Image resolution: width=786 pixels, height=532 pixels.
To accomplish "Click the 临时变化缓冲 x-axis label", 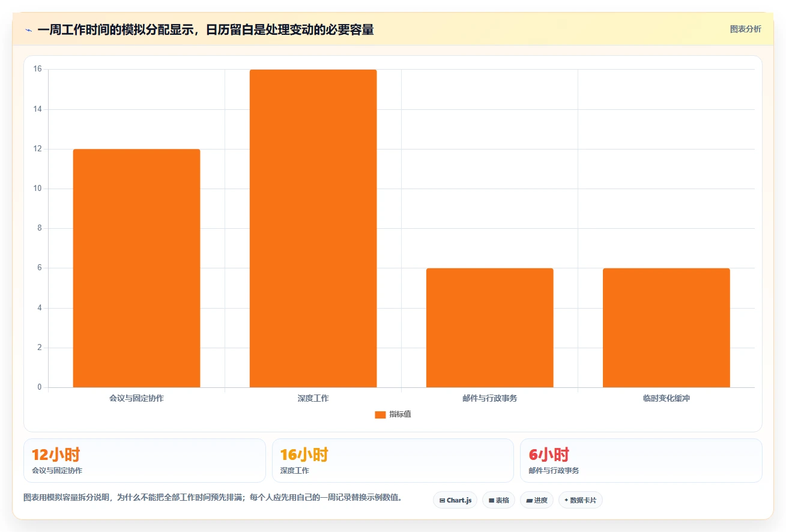I will [x=666, y=398].
